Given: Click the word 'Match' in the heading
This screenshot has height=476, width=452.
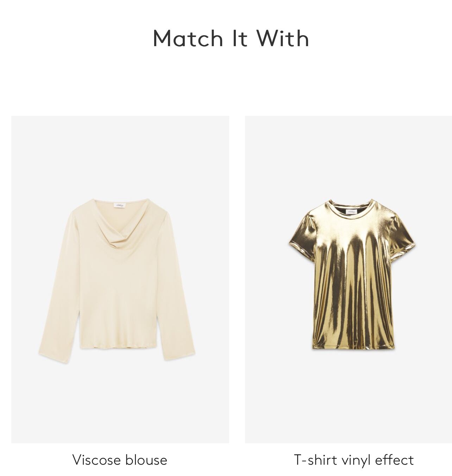Looking at the screenshot, I should pos(188,38).
